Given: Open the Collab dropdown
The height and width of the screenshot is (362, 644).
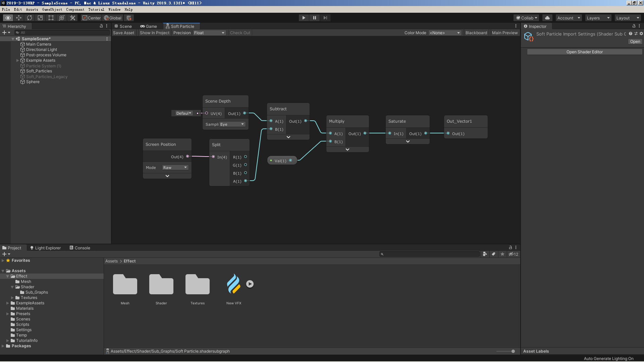Looking at the screenshot, I should point(527,18).
